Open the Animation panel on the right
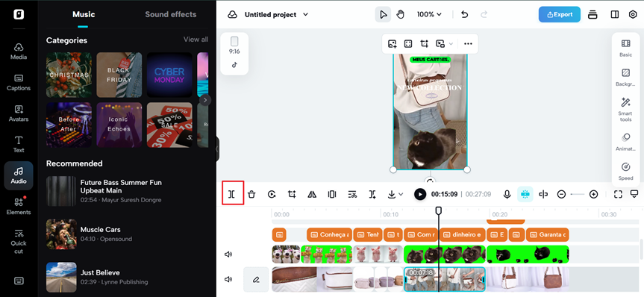This screenshot has width=644, height=297. click(625, 142)
